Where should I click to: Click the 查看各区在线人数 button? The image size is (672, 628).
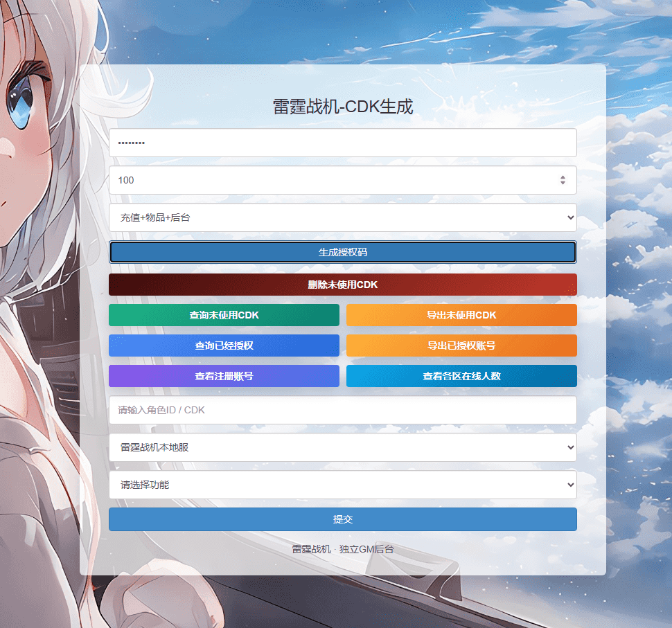point(461,376)
